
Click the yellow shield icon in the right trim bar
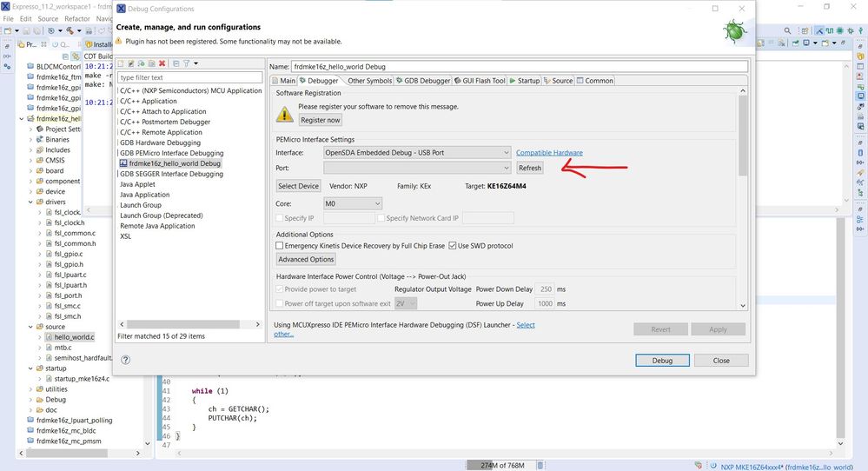click(x=860, y=56)
